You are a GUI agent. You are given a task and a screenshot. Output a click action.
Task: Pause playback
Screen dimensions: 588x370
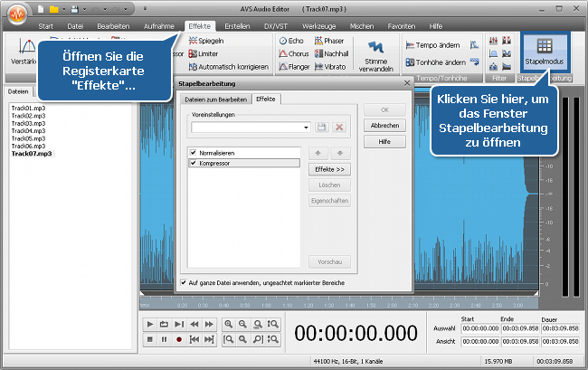tap(165, 339)
